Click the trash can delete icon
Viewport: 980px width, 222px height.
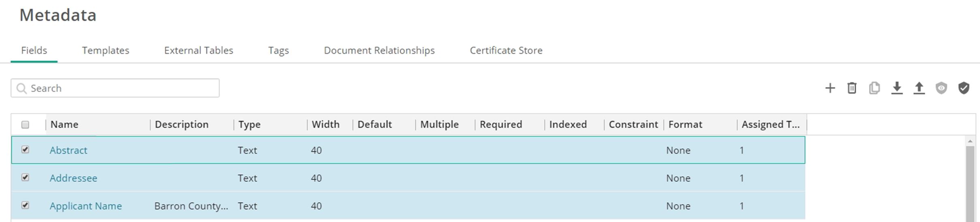point(852,88)
